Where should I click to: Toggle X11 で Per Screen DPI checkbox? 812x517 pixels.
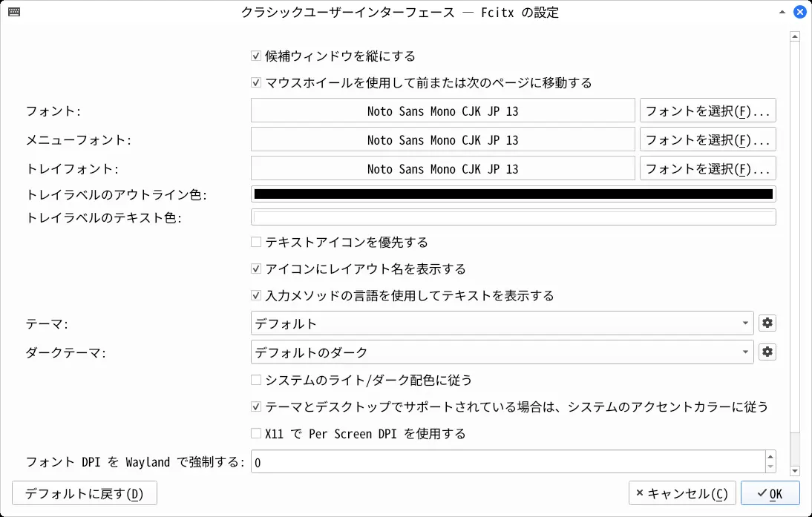coord(256,433)
